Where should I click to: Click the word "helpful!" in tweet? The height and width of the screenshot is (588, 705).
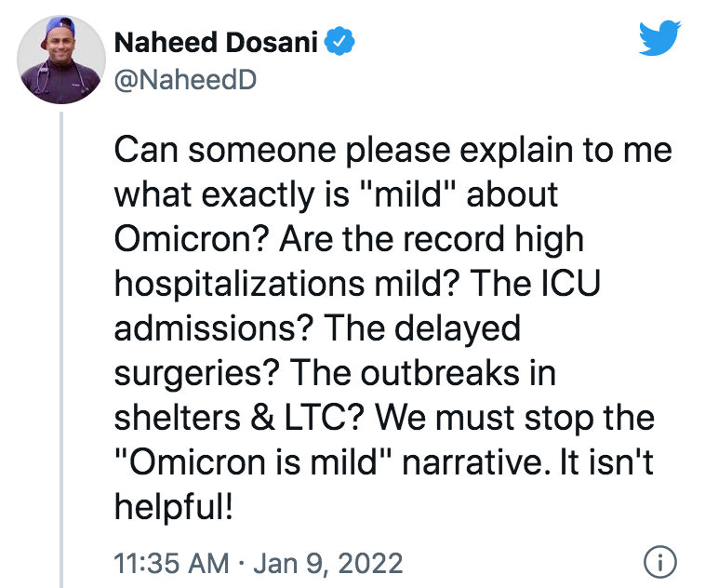click(174, 507)
